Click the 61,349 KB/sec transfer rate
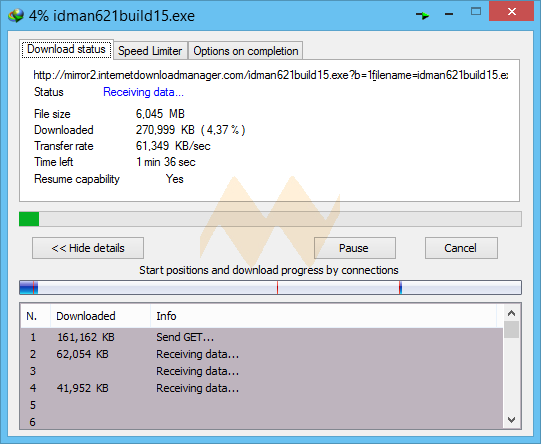 coord(173,146)
